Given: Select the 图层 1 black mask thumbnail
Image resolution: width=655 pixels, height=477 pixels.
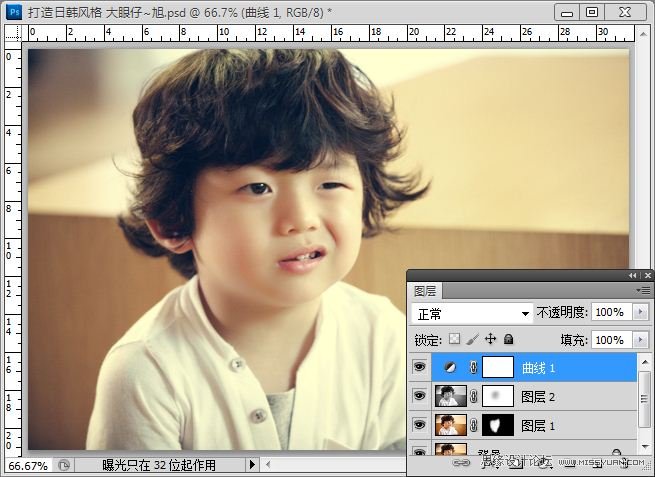Looking at the screenshot, I should pos(498,425).
